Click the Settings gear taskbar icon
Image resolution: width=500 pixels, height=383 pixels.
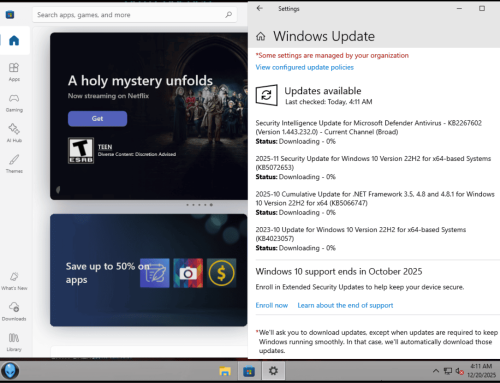pos(273,371)
